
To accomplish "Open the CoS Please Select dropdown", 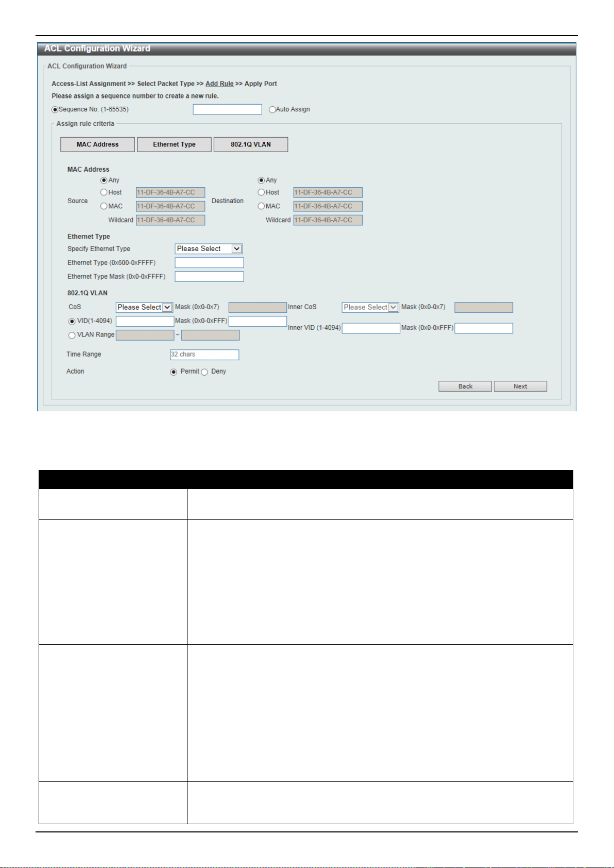I will click(x=144, y=307).
